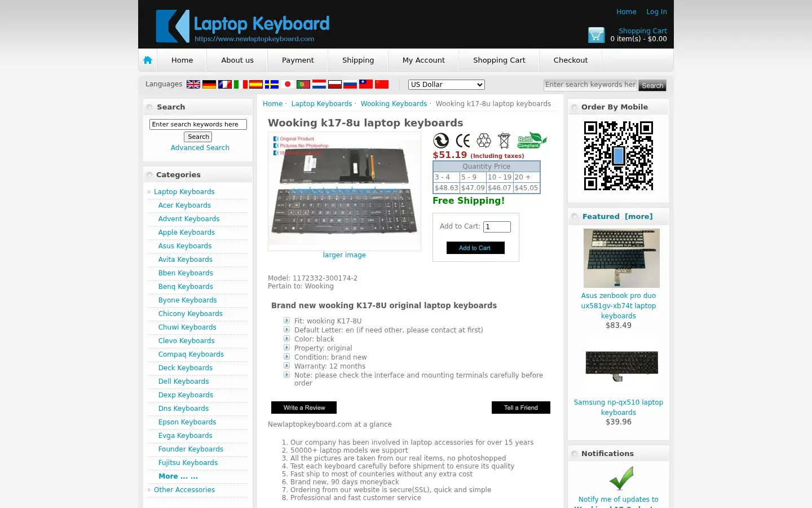
Task: Click the shopping cart icon in header
Action: tap(596, 35)
